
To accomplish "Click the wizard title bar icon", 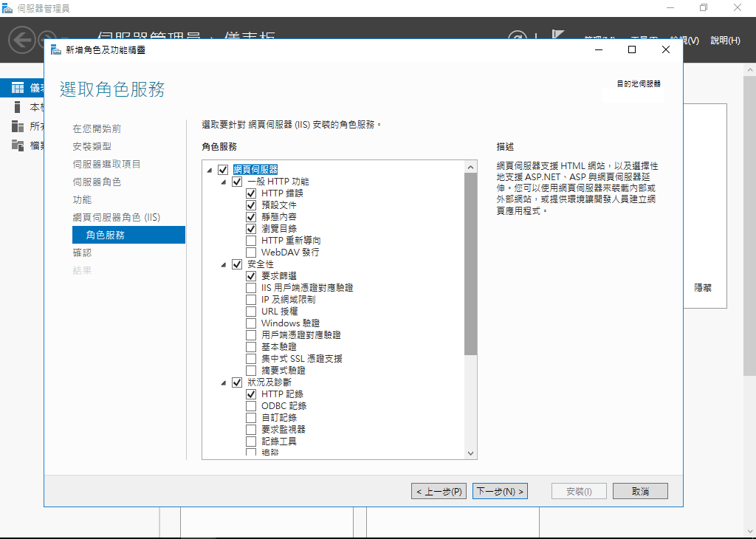I will coord(55,50).
